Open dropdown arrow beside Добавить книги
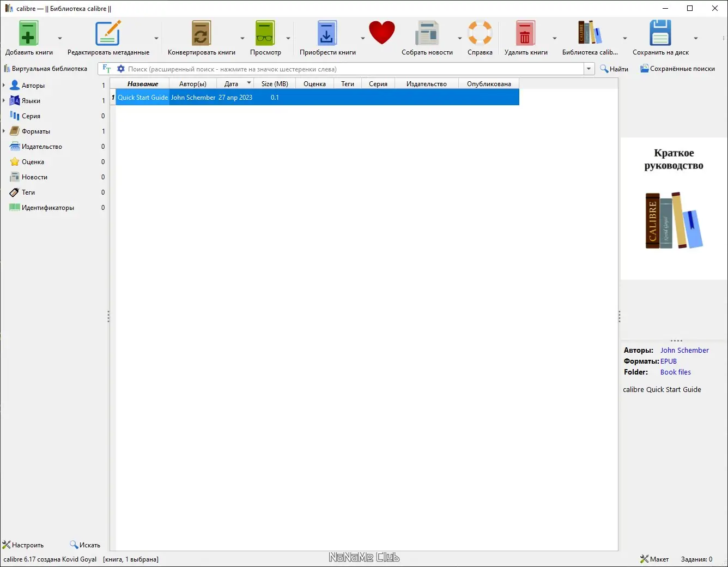The width and height of the screenshot is (728, 567). point(60,38)
